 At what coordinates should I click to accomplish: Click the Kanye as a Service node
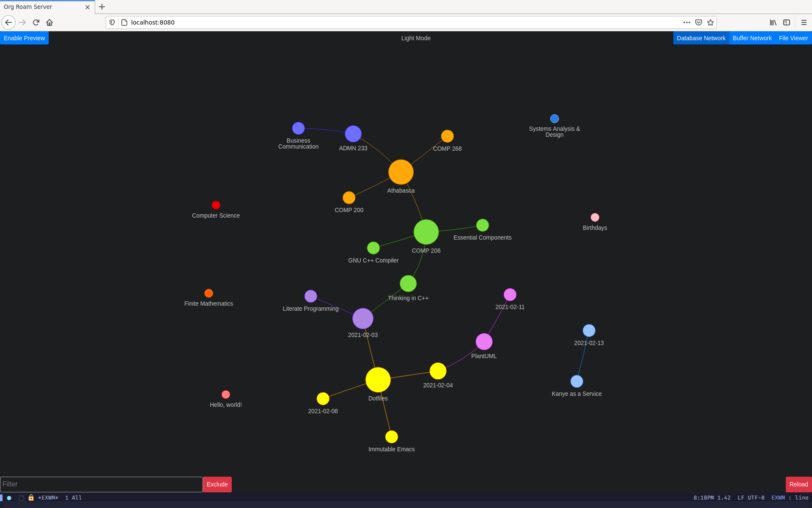[575, 381]
